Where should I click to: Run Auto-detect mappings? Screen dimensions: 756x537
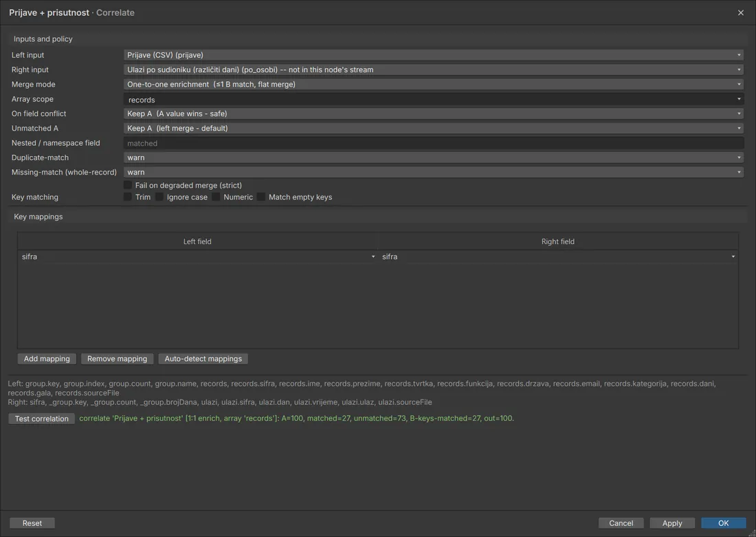(x=203, y=359)
